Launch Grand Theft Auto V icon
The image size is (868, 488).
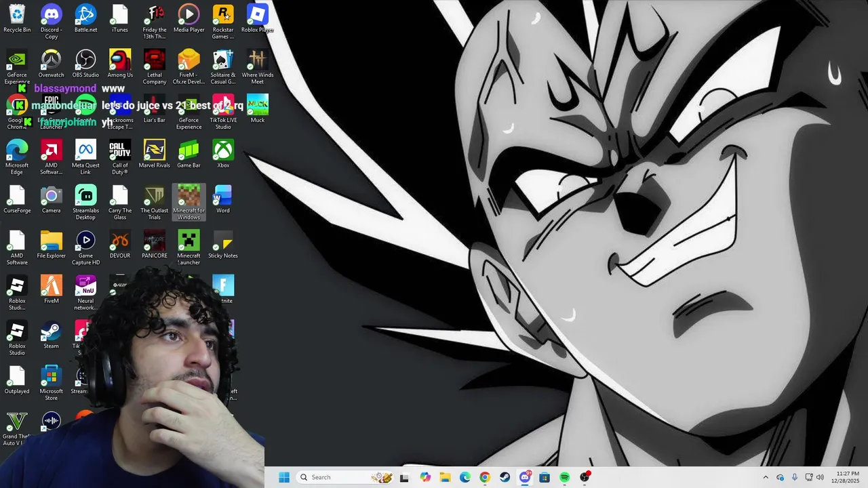tap(17, 428)
